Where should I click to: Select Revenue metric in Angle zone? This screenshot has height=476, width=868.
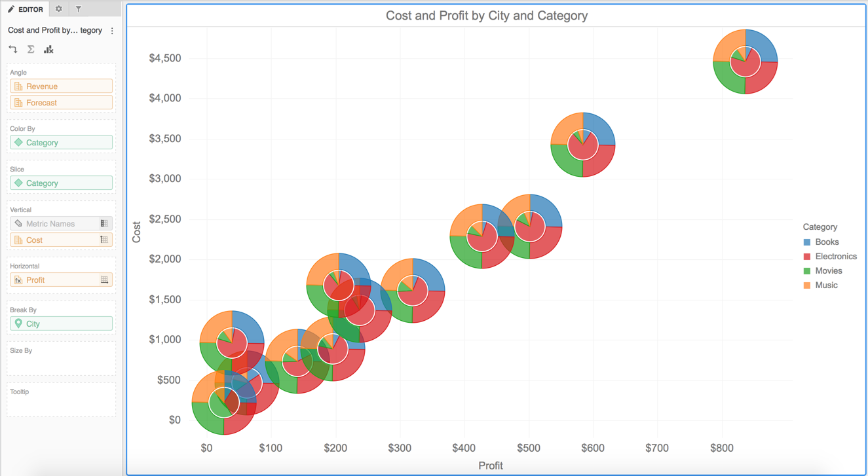[61, 86]
